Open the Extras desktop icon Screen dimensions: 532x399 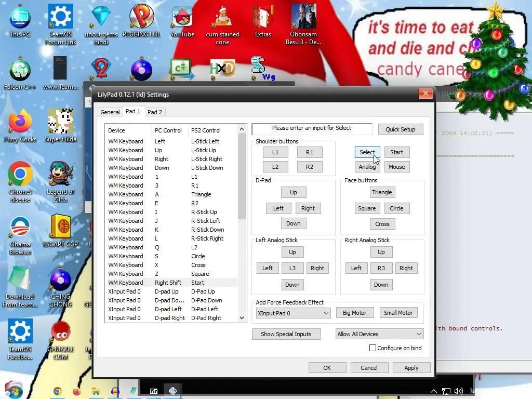tap(263, 21)
